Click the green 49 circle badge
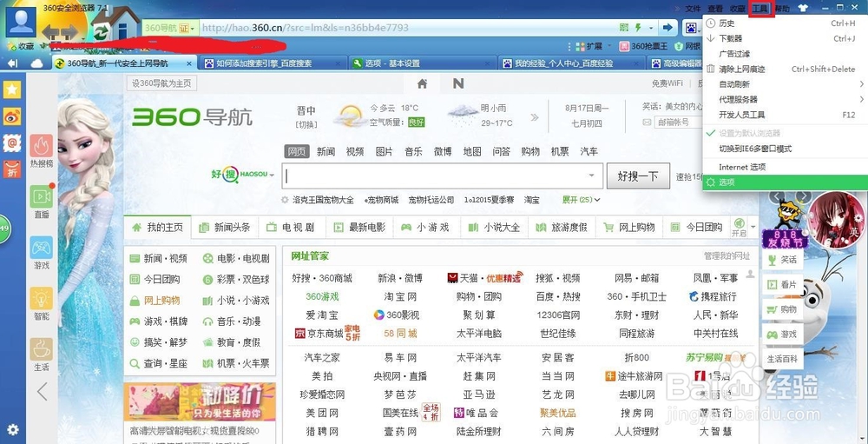The height and width of the screenshot is (444, 868). (5, 229)
